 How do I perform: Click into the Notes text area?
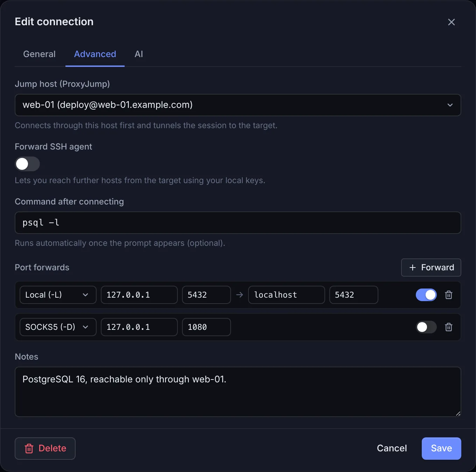[238, 392]
